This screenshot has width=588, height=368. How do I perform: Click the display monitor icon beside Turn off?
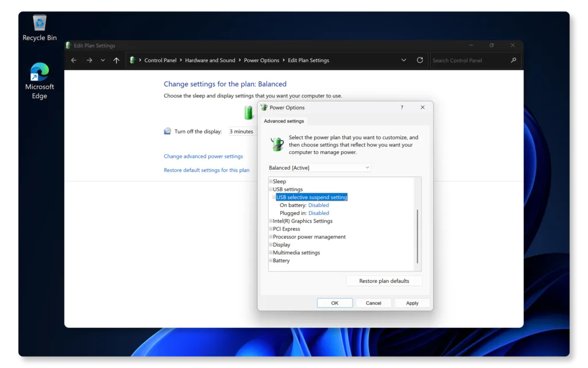[x=167, y=131]
